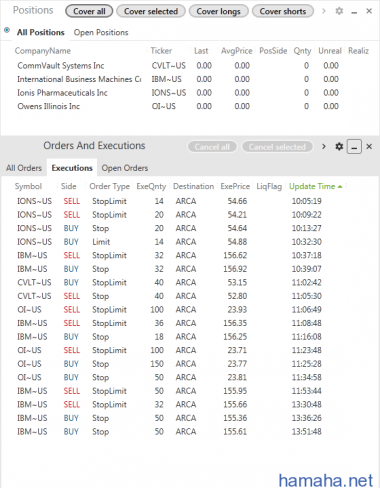Open the Open Orders tab
This screenshot has width=380, height=488.
click(x=125, y=168)
